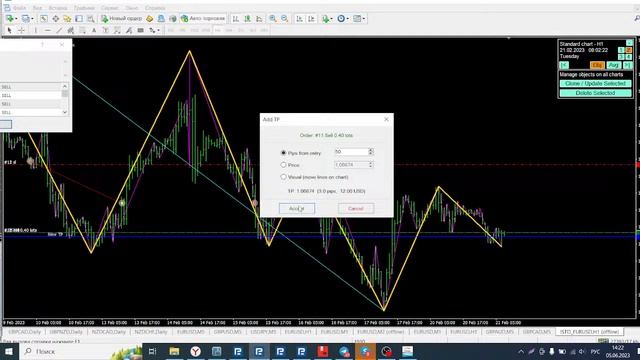
Task: Click the Auto Trading toolbar button
Action: [203, 18]
